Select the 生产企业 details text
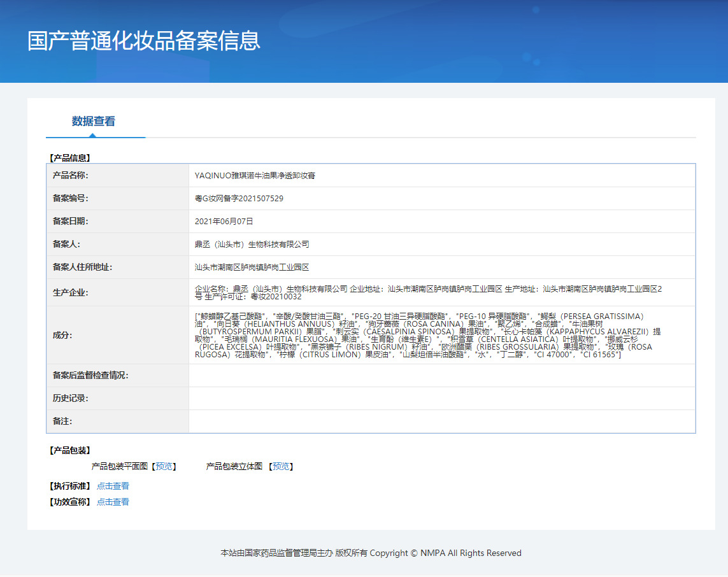 coord(428,292)
